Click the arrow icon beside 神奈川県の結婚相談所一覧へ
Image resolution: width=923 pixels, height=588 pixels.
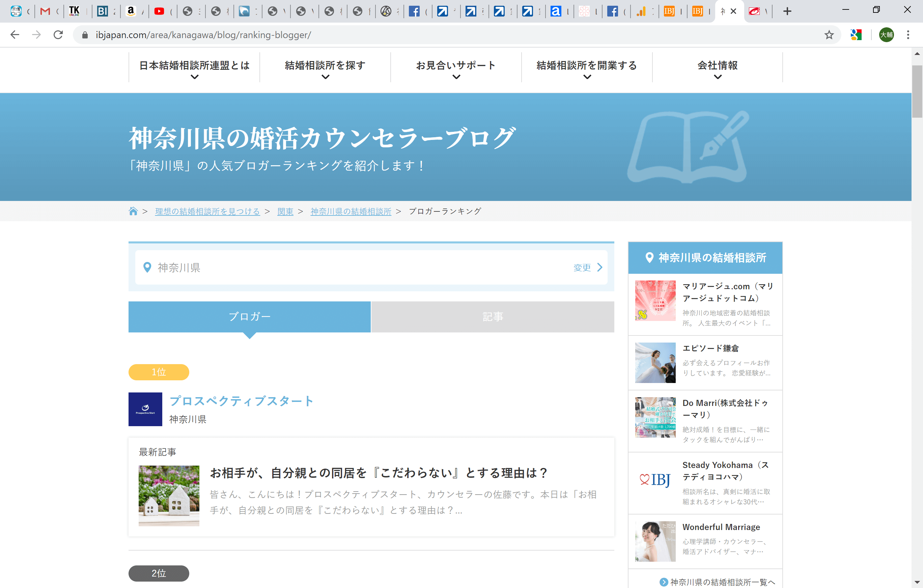pyautogui.click(x=664, y=582)
